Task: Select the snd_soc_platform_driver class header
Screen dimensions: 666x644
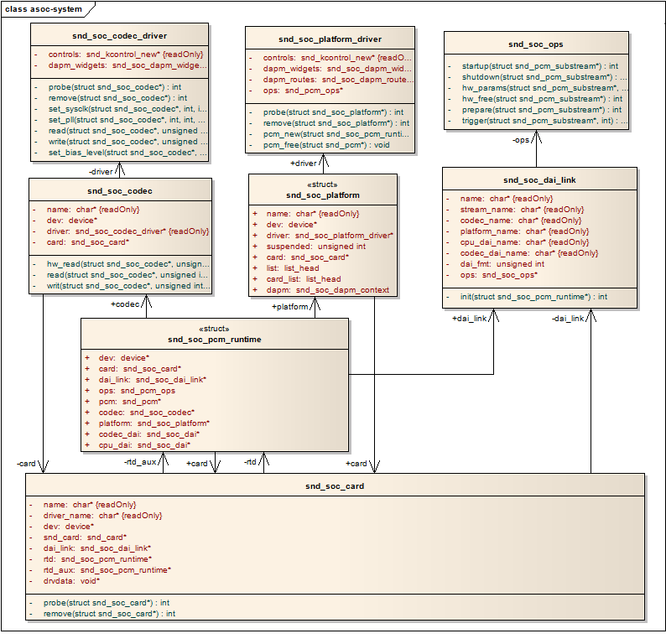Action: point(330,39)
